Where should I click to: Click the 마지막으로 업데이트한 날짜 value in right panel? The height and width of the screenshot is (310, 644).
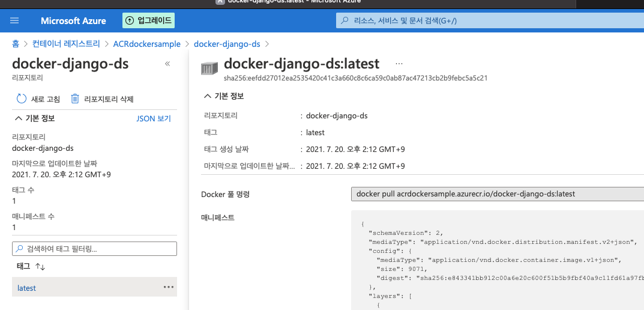pyautogui.click(x=356, y=166)
